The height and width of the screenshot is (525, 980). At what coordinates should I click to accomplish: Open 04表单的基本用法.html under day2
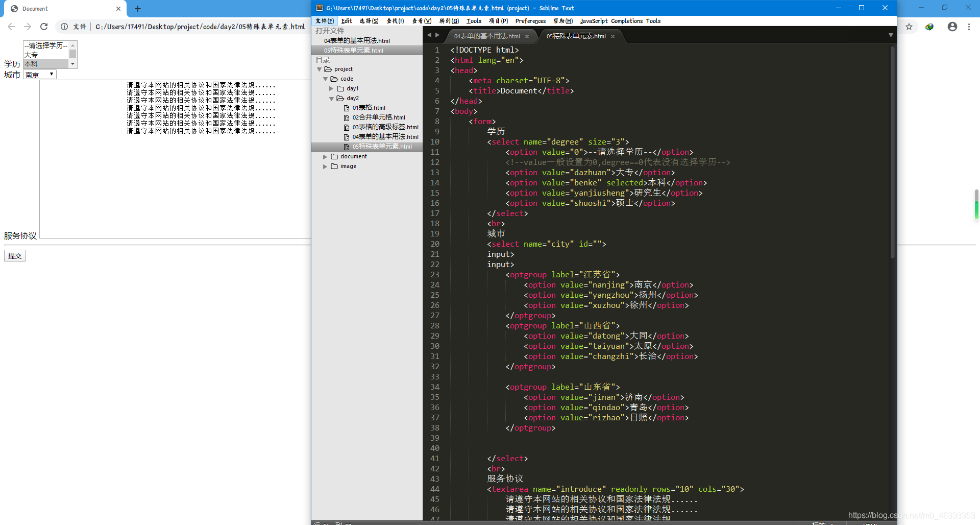[x=385, y=137]
